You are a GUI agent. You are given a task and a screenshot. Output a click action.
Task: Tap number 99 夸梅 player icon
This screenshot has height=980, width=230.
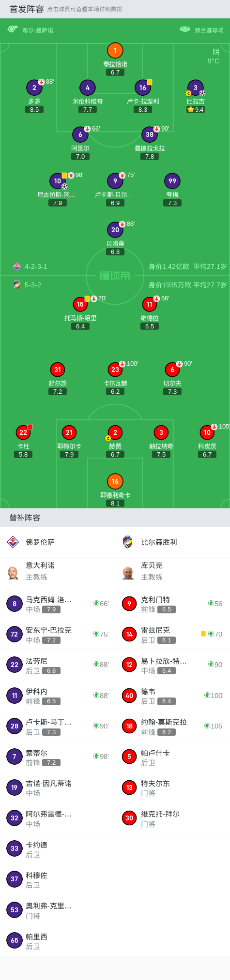(172, 181)
